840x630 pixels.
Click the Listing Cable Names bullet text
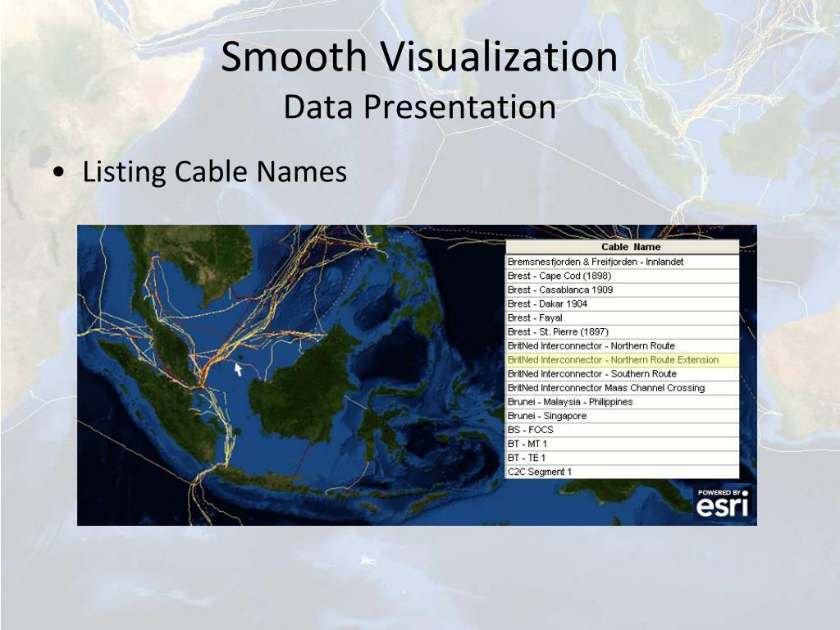(214, 171)
